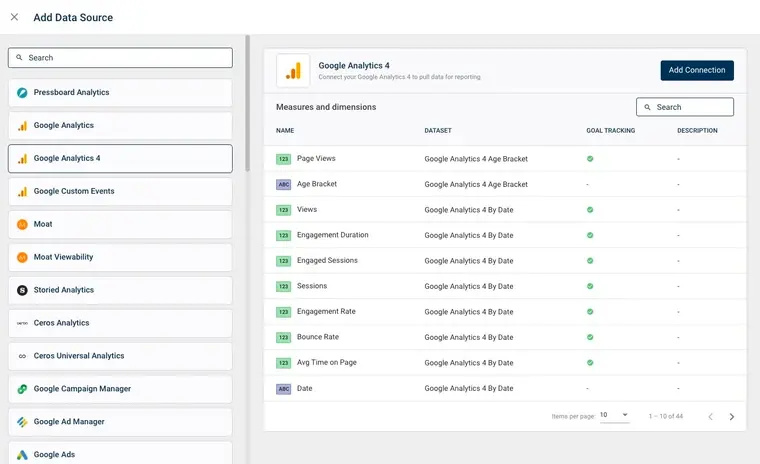
Task: Click the Sessions goal tracking checkmark
Action: pos(590,286)
